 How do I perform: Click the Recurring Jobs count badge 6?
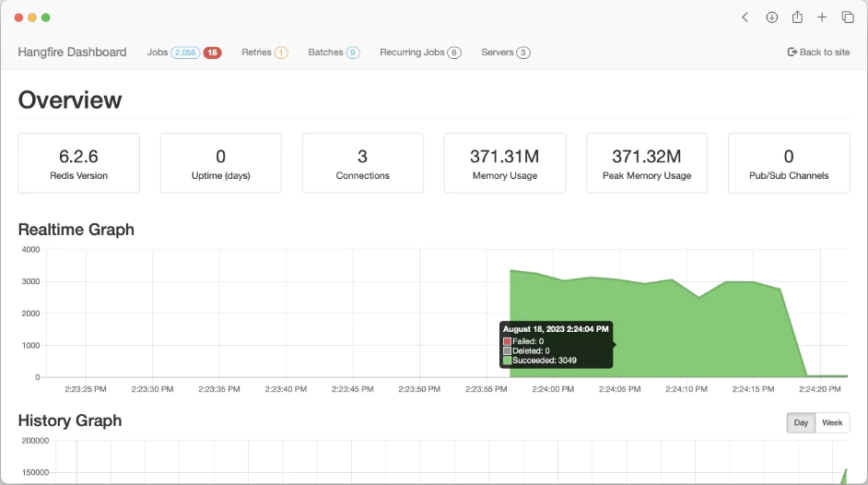[x=454, y=53]
